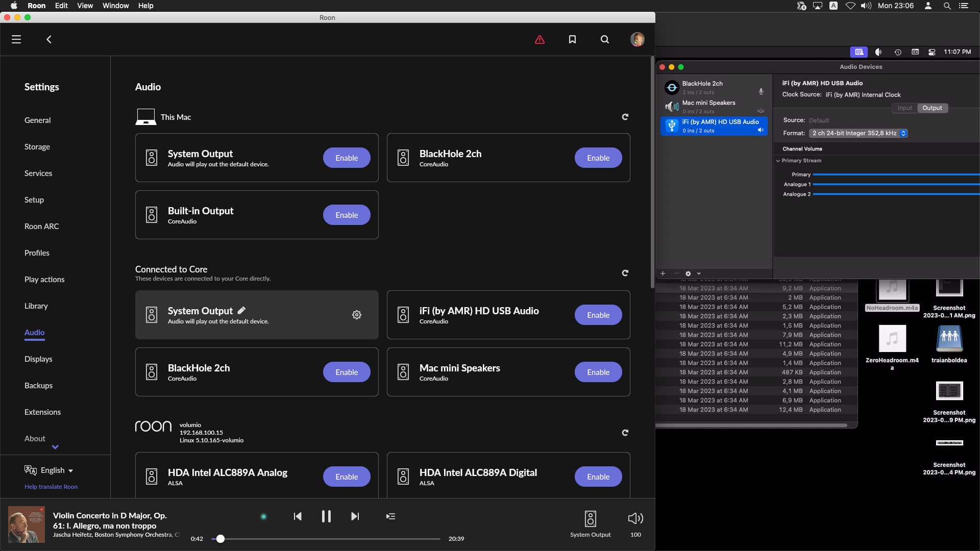
Task: Open Wi-Fi status menu
Action: [850, 6]
